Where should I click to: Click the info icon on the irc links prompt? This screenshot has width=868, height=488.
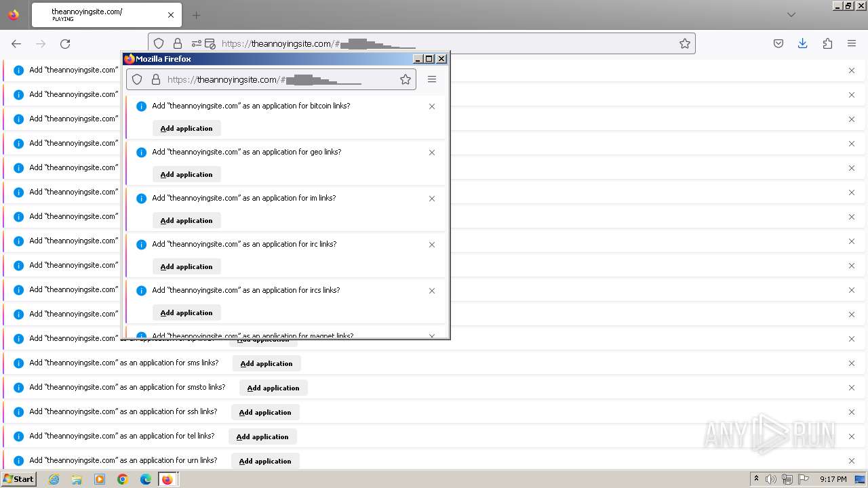point(141,245)
